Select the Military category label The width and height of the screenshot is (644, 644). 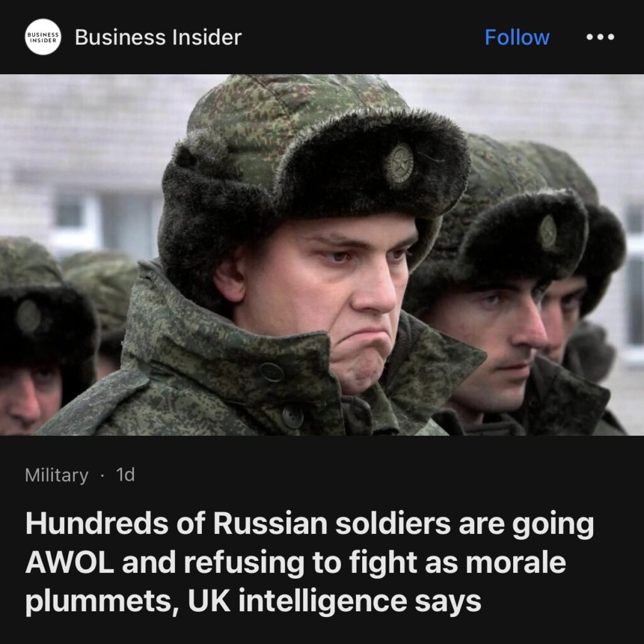[x=57, y=475]
